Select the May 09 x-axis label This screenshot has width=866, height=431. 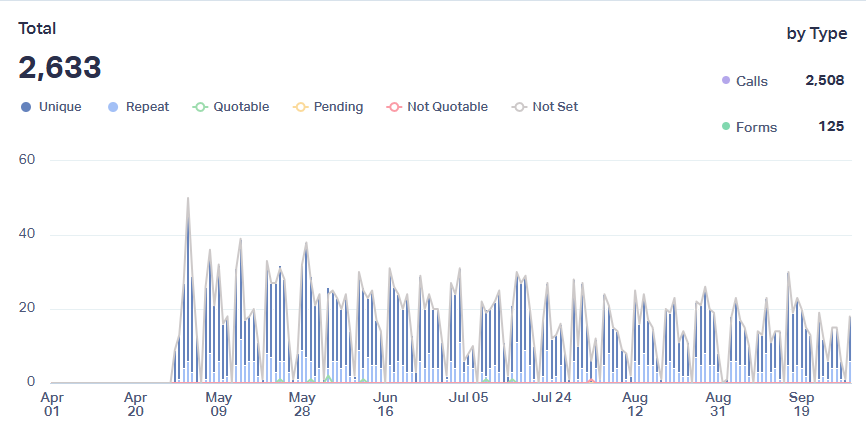coord(218,404)
